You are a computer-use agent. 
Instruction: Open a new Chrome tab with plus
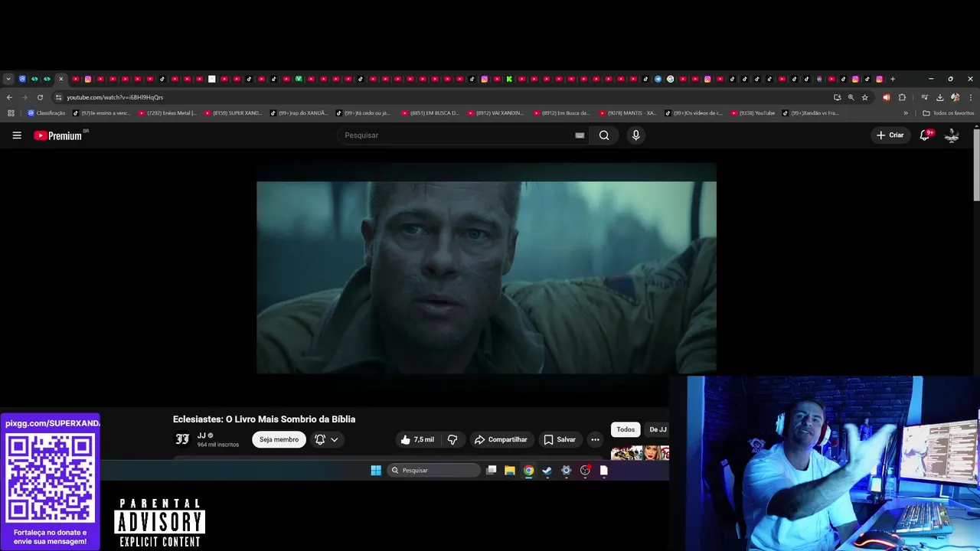click(x=892, y=79)
